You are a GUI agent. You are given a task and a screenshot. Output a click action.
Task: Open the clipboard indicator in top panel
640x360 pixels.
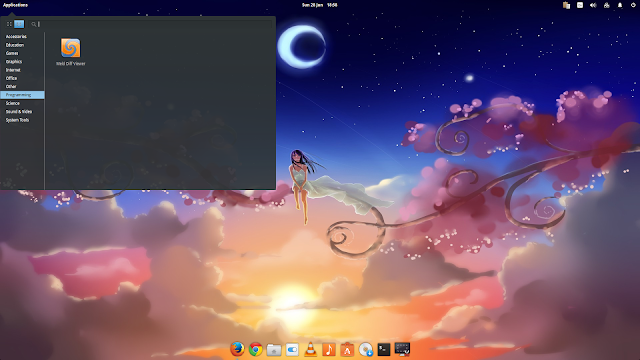[566, 5]
